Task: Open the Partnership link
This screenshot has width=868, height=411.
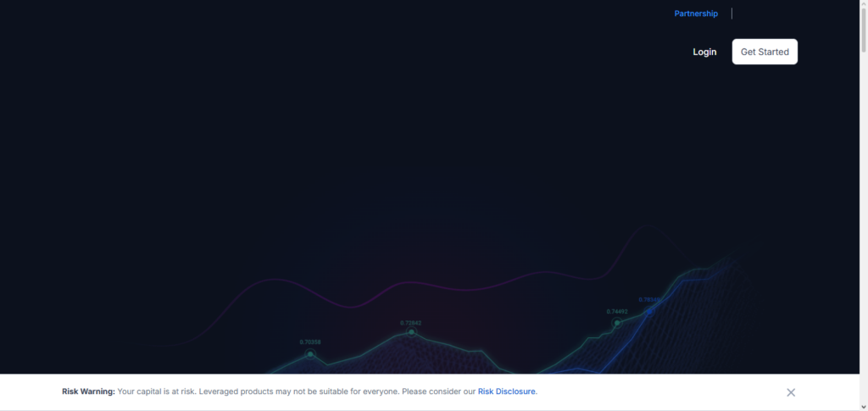Action: [696, 14]
